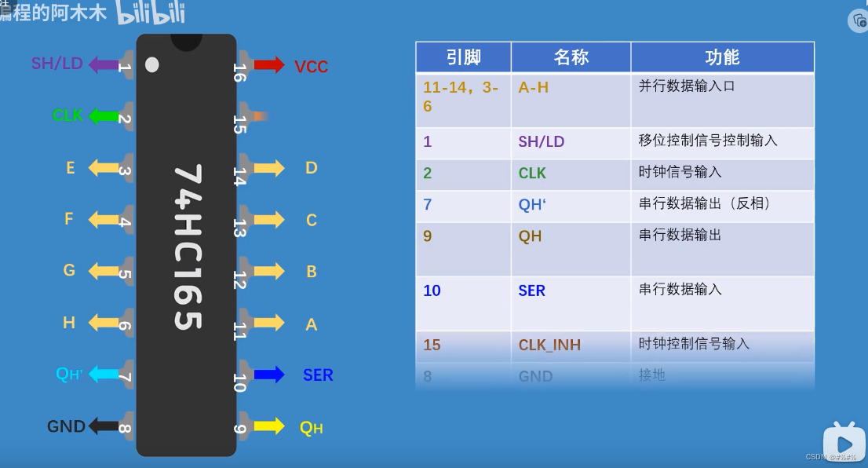The width and height of the screenshot is (868, 468).
Task: Click the 'QH' name cell in table
Action: pyautogui.click(x=571, y=249)
